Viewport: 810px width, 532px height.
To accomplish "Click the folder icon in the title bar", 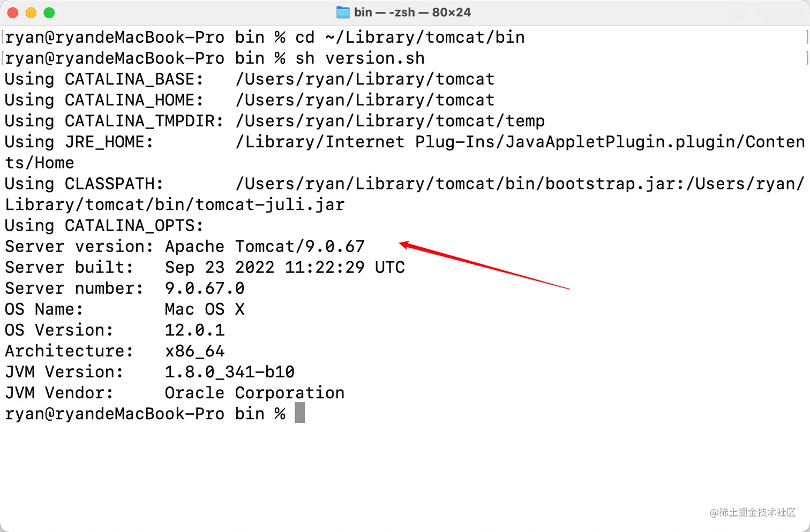I will 343,12.
